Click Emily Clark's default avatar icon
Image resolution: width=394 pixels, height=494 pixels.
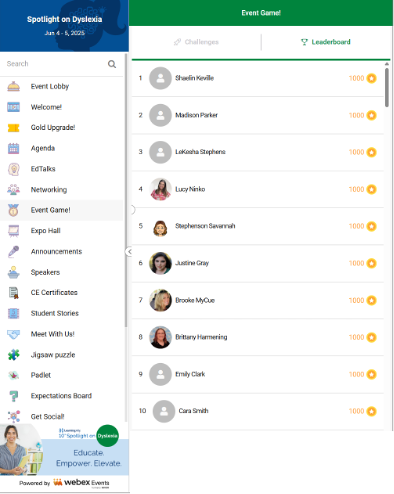click(x=160, y=374)
